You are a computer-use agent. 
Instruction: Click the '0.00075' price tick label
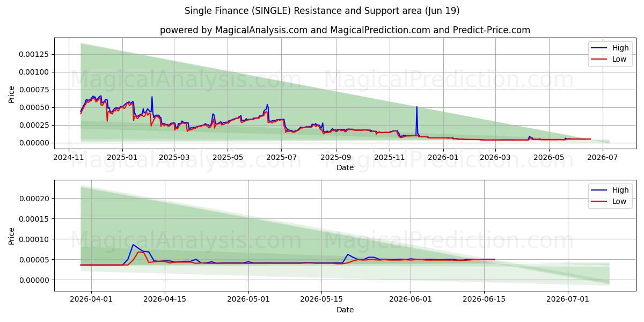click(x=35, y=90)
